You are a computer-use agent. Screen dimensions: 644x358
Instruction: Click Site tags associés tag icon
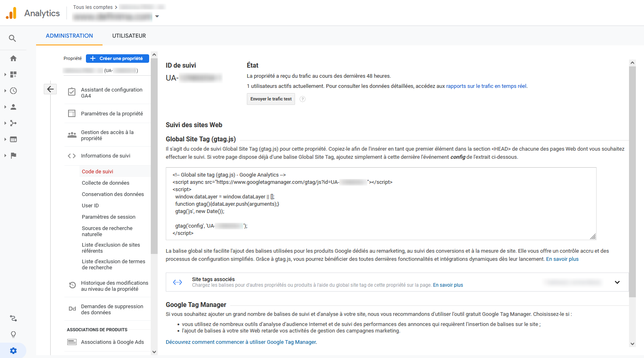(x=178, y=282)
